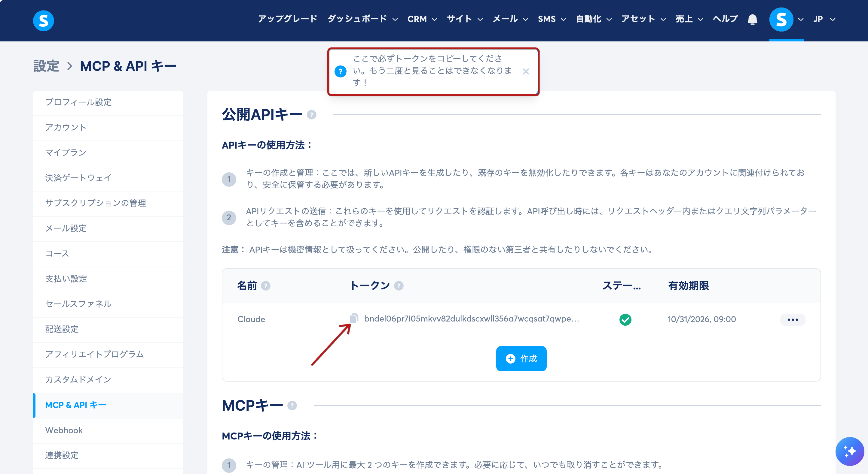Open the three-dot menu for Claude key

click(x=793, y=319)
